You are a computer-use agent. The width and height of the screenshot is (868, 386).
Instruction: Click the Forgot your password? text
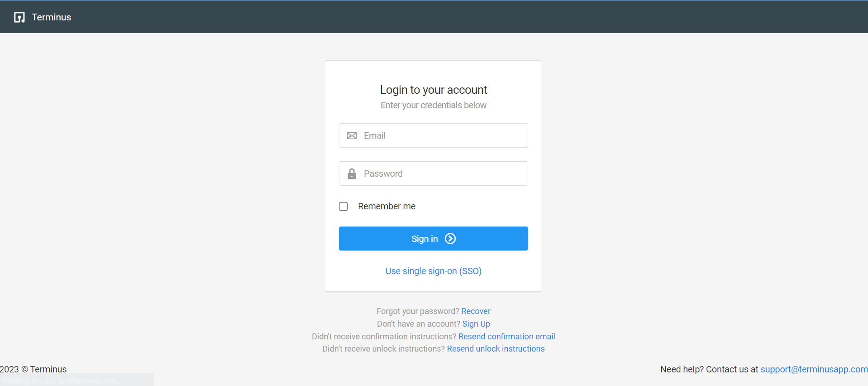[x=418, y=311]
